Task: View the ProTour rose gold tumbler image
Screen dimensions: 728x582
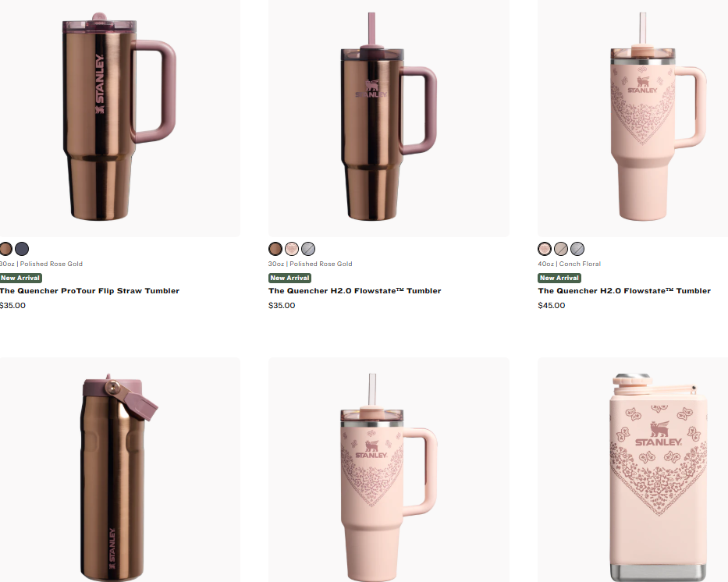Action: coord(120,119)
